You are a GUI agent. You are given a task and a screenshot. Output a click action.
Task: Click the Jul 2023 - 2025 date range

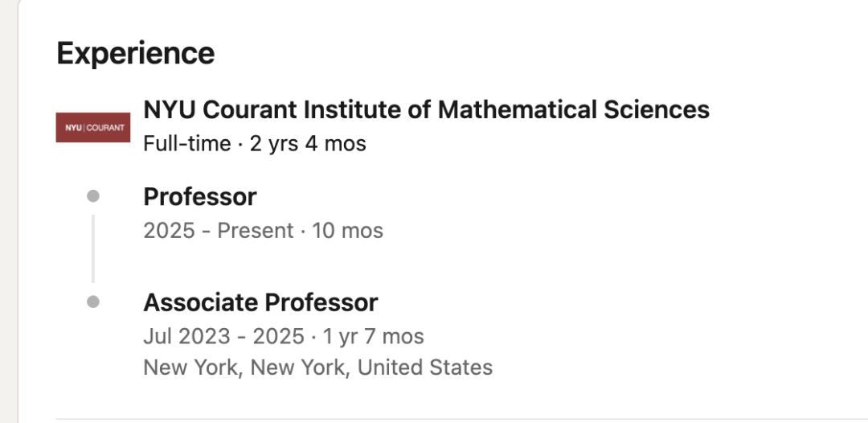223,336
